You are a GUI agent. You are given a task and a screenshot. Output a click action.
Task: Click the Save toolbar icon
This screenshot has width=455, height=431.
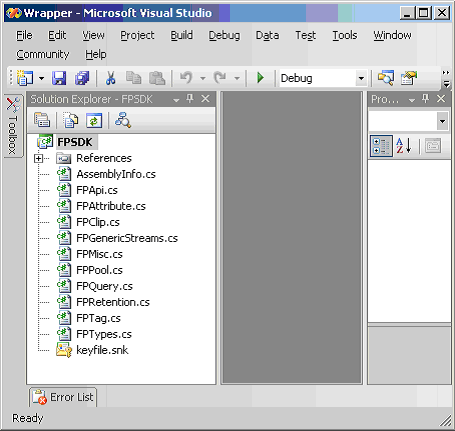click(x=59, y=78)
